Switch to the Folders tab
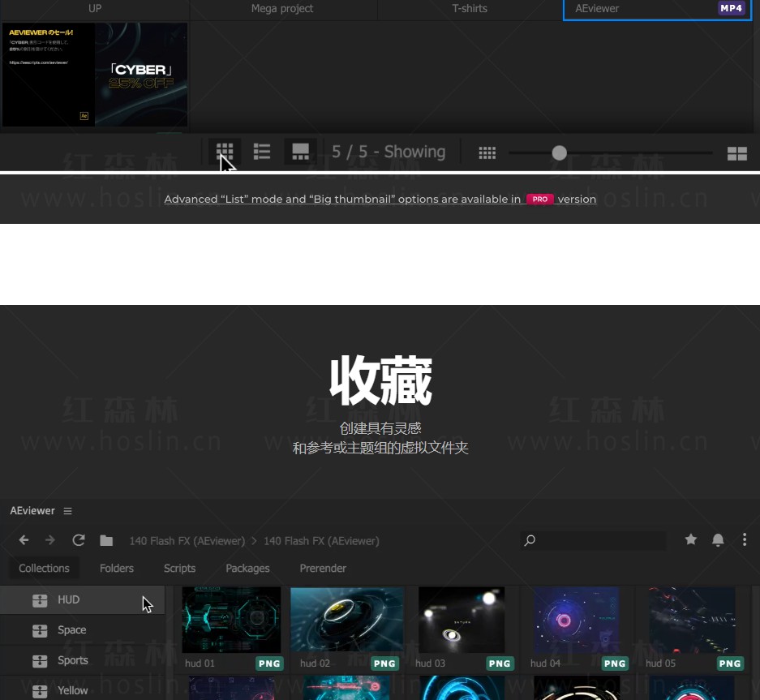The width and height of the screenshot is (760, 700). [x=117, y=569]
